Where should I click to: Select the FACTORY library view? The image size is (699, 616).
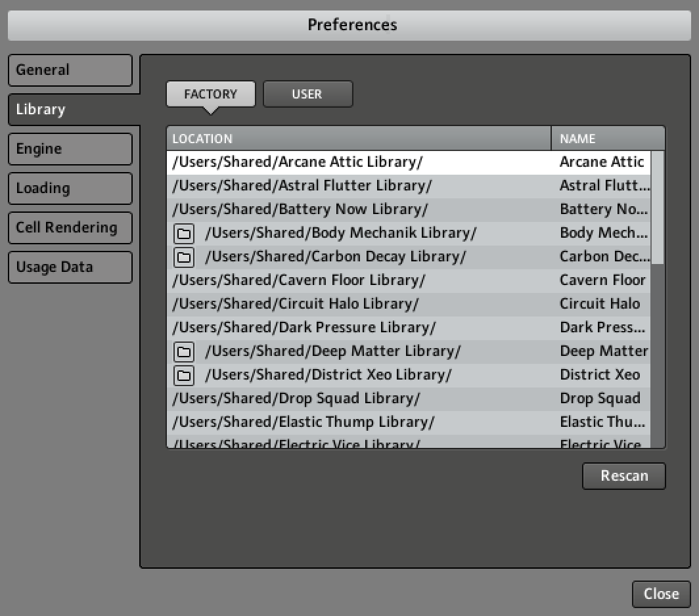pyautogui.click(x=210, y=94)
